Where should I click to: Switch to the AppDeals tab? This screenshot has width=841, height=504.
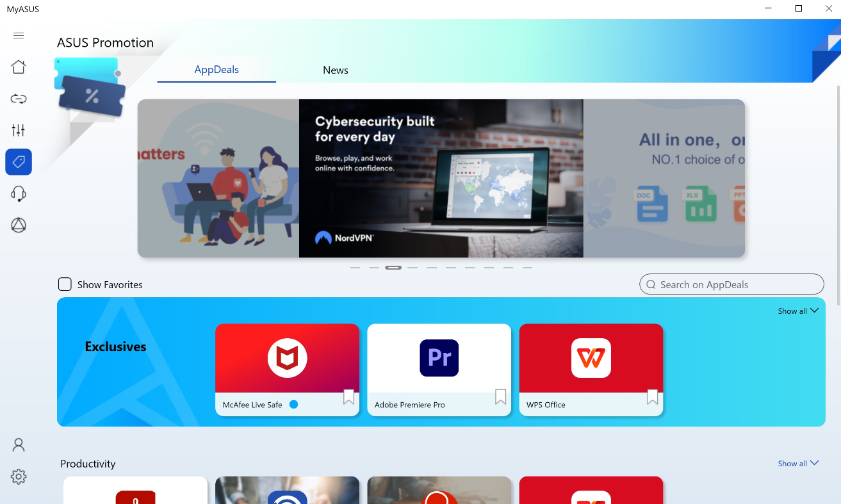coord(216,70)
